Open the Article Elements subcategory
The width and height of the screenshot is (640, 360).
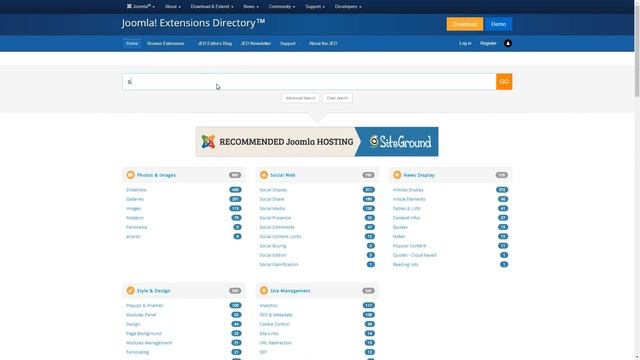409,199
